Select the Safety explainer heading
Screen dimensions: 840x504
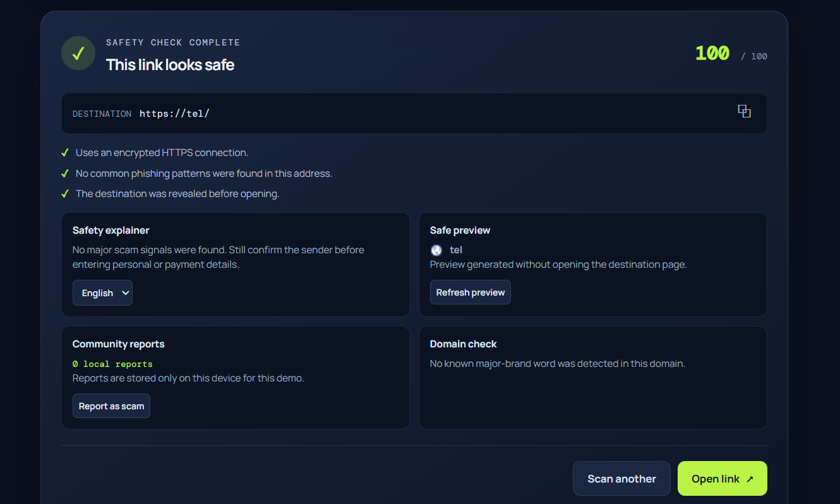pos(111,231)
